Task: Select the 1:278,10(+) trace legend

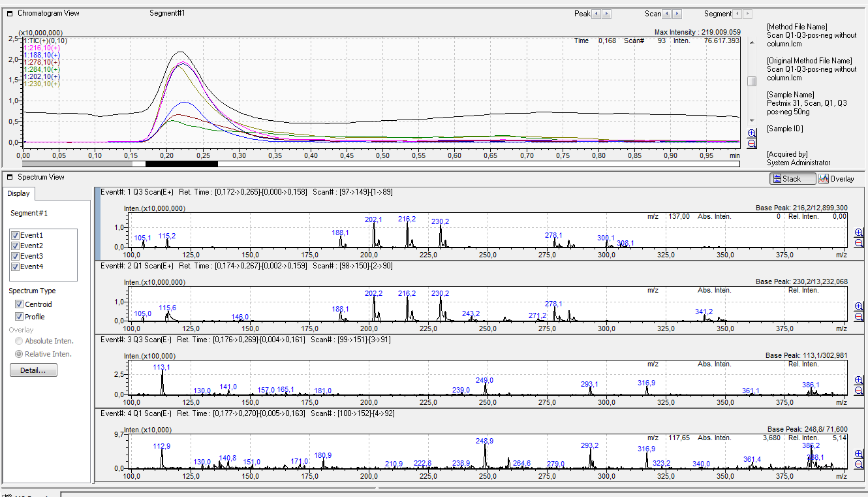Action: pos(42,62)
